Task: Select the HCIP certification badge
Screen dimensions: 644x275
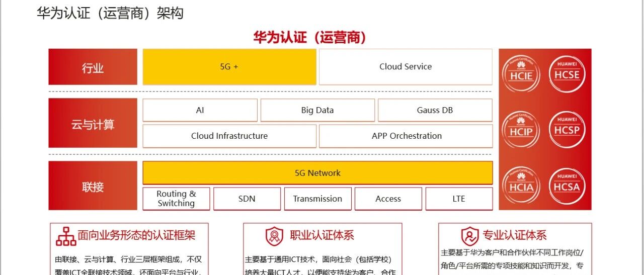Action: (522, 130)
